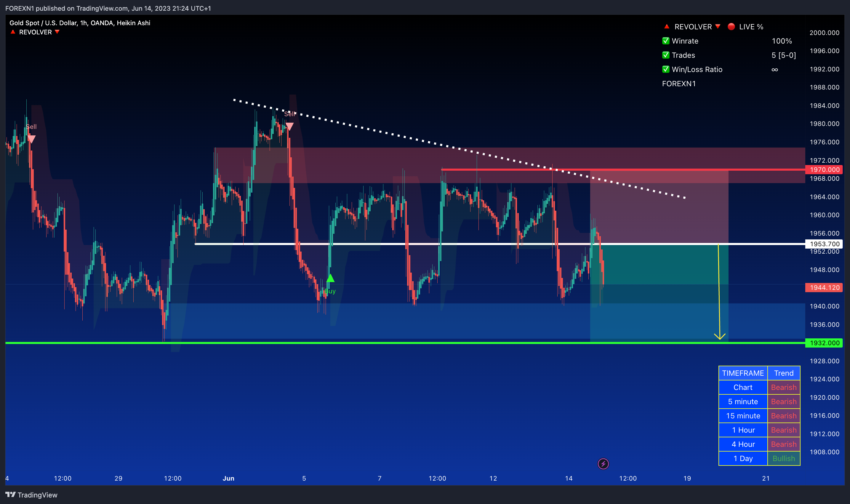The image size is (850, 504).
Task: Click the Trades 5 [5-0] value
Action: (783, 55)
